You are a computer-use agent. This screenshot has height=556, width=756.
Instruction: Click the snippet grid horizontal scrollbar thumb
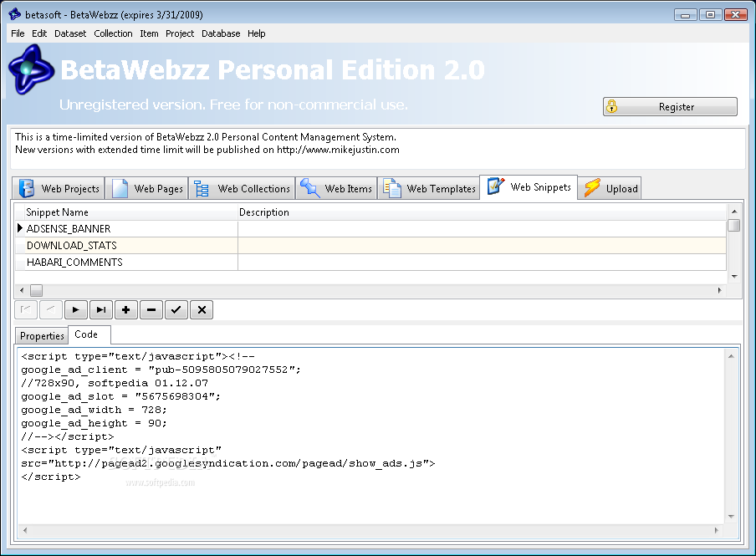click(x=36, y=290)
